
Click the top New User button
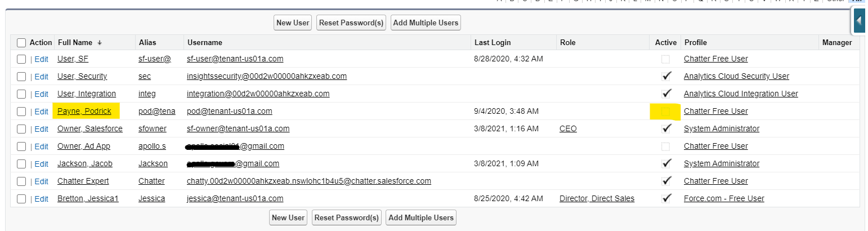(x=293, y=23)
